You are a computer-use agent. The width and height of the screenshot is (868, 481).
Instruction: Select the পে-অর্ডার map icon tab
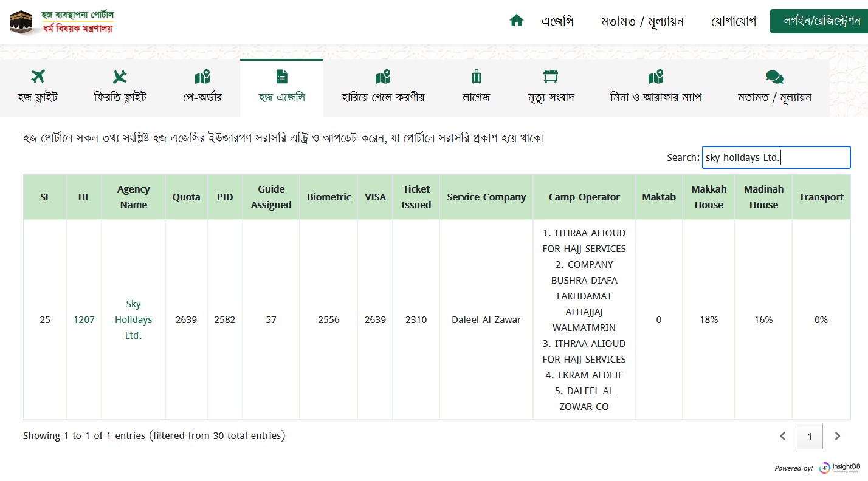pyautogui.click(x=202, y=87)
